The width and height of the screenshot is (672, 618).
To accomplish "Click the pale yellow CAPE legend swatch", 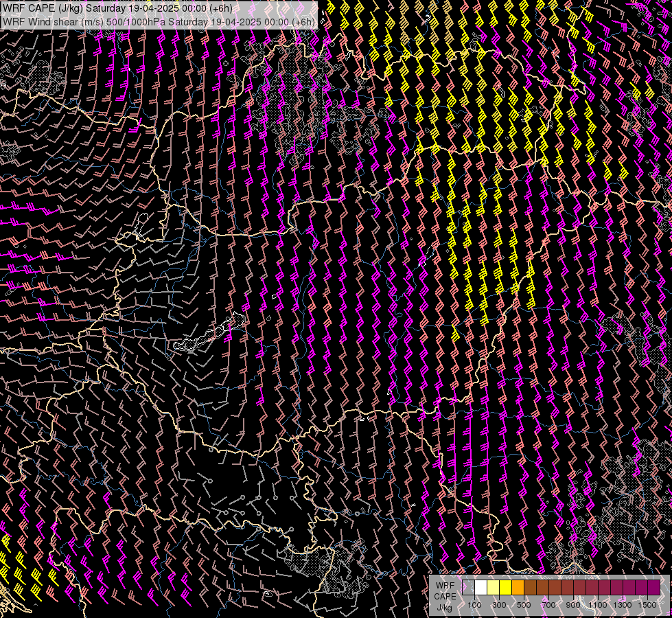I will (x=493, y=588).
